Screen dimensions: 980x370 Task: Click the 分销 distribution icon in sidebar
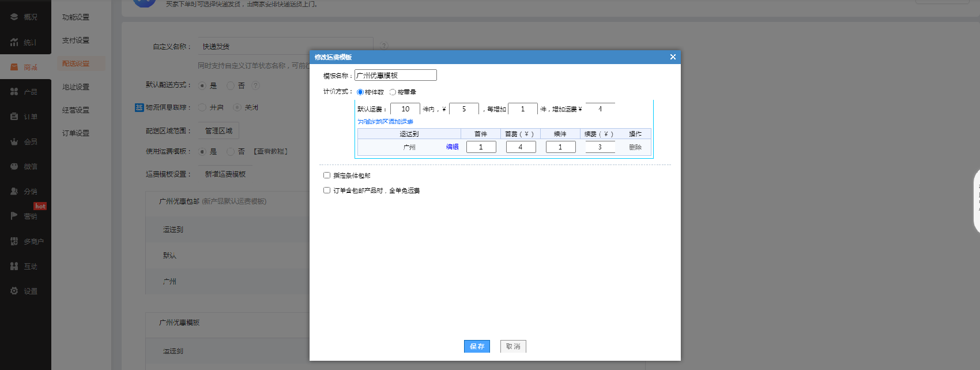tap(14, 191)
